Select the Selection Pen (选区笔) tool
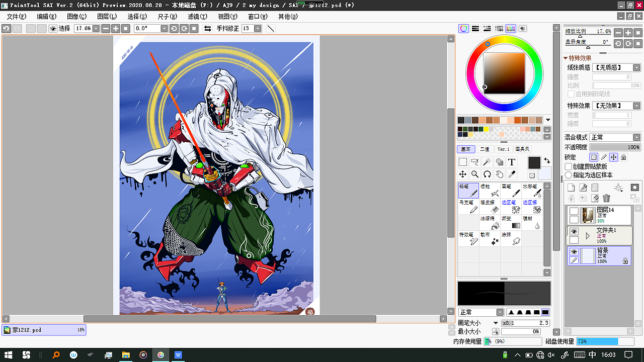The height and width of the screenshot is (362, 644). point(511,207)
